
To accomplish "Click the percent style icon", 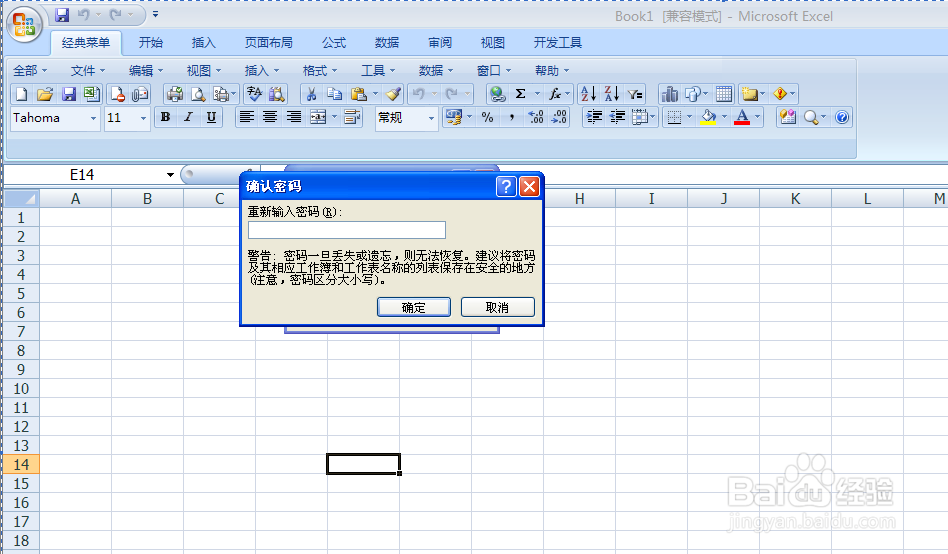I will coord(488,117).
